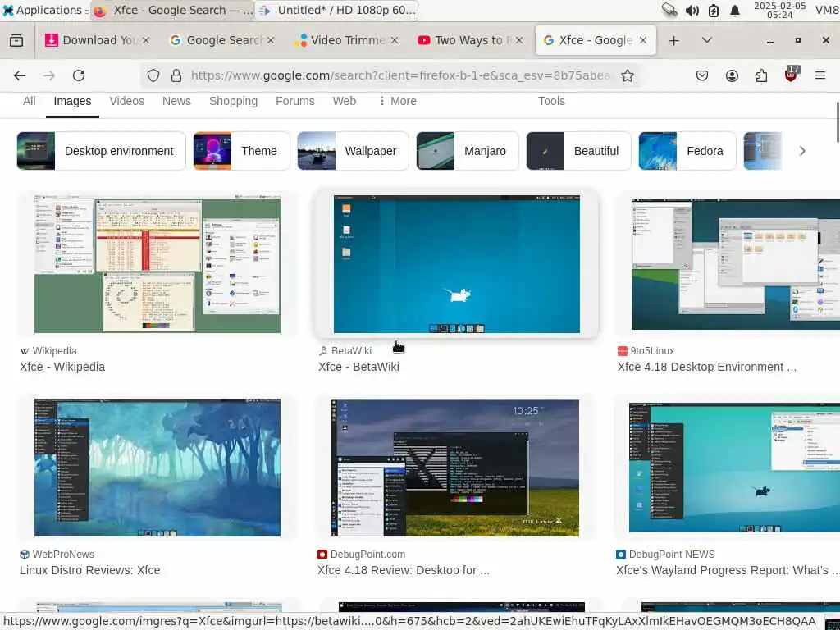The image size is (840, 630).
Task: Open the WebProNews forest wallpaper thumbnail
Action: (x=157, y=468)
